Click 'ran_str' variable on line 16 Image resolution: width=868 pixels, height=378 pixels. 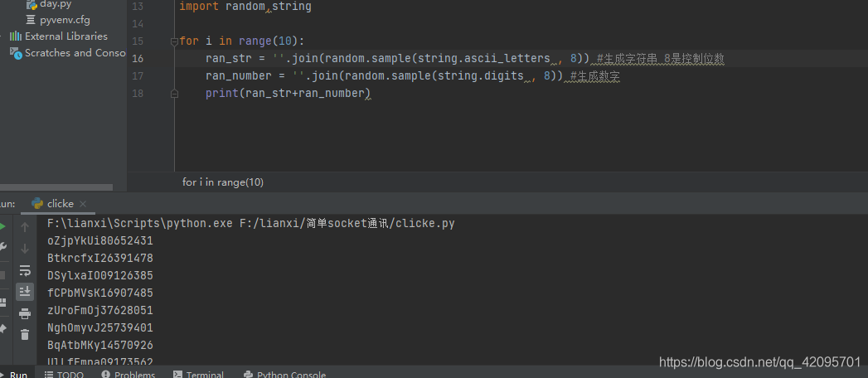click(229, 59)
